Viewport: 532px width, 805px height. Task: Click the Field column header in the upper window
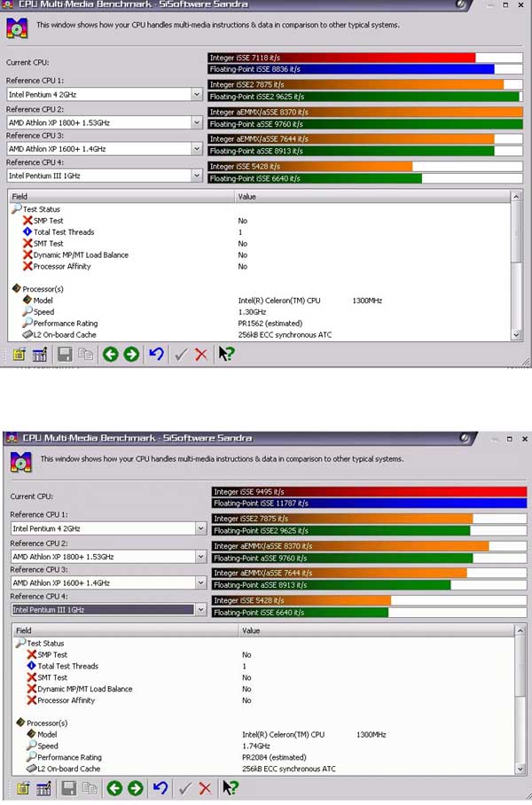pyautogui.click(x=121, y=197)
